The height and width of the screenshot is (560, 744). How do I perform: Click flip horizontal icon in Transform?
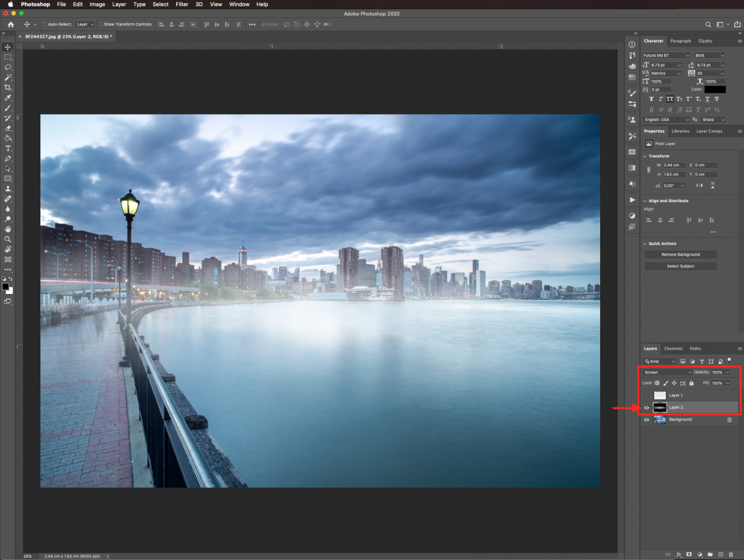coord(700,185)
